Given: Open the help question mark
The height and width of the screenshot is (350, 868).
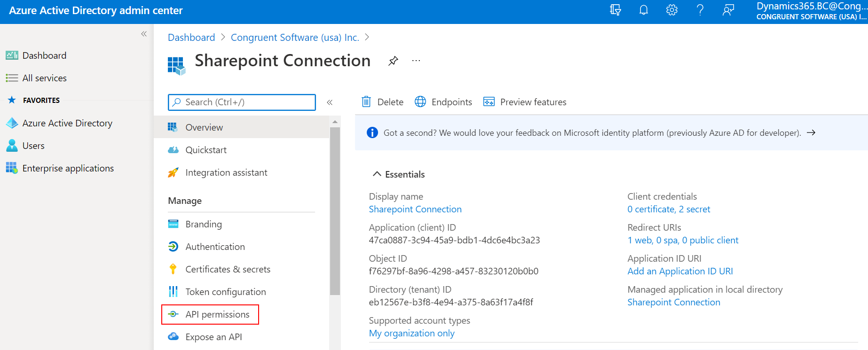Looking at the screenshot, I should (700, 10).
